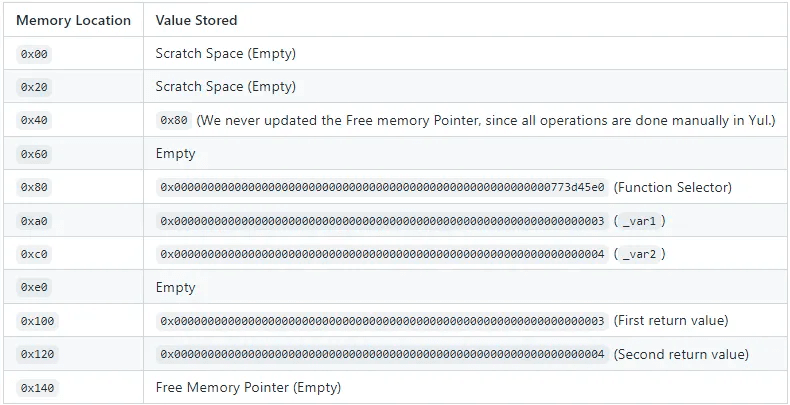Click the 0x20 memory location code

pos(33,87)
